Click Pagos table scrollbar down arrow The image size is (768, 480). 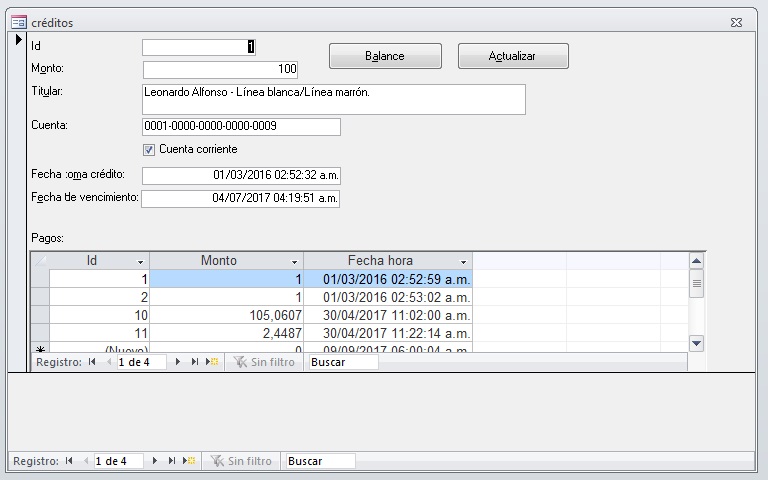coord(697,343)
